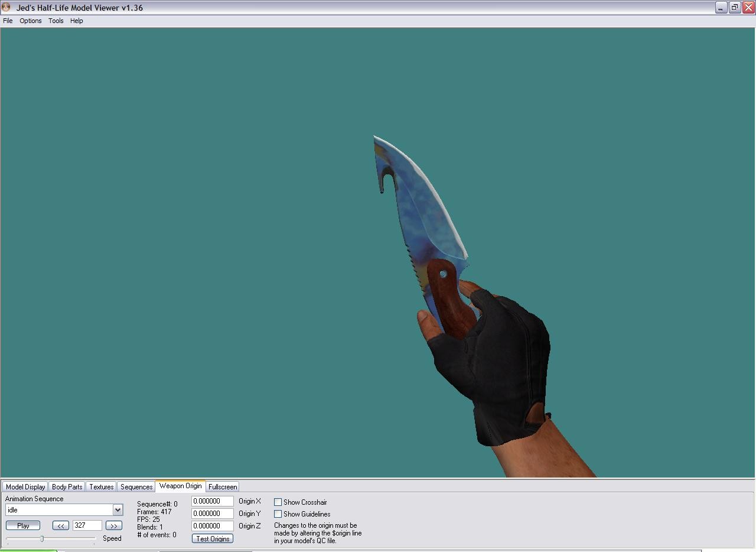Switch to the Body Parts tab
The width and height of the screenshot is (756, 552).
66,486
